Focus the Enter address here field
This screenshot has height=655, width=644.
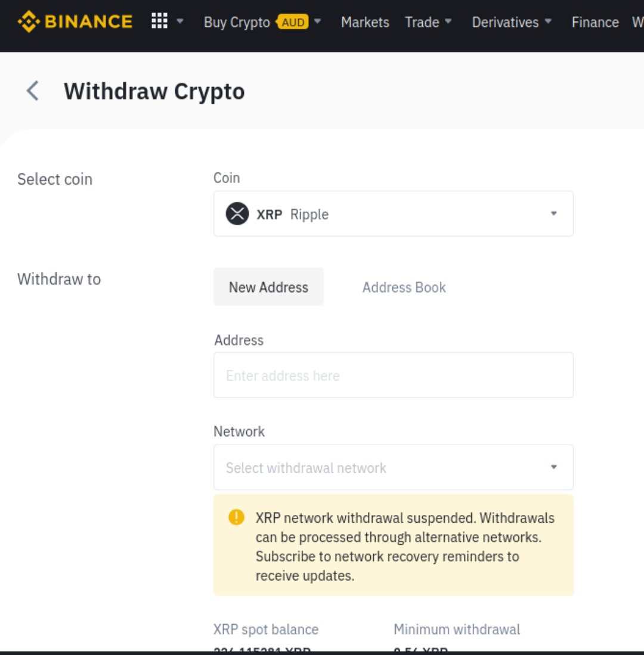click(x=393, y=375)
